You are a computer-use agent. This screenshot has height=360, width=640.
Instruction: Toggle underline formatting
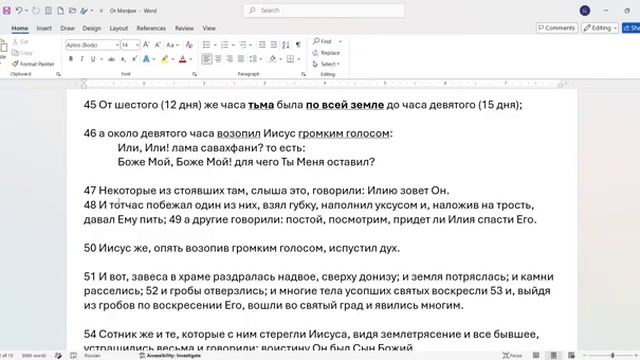[93, 59]
